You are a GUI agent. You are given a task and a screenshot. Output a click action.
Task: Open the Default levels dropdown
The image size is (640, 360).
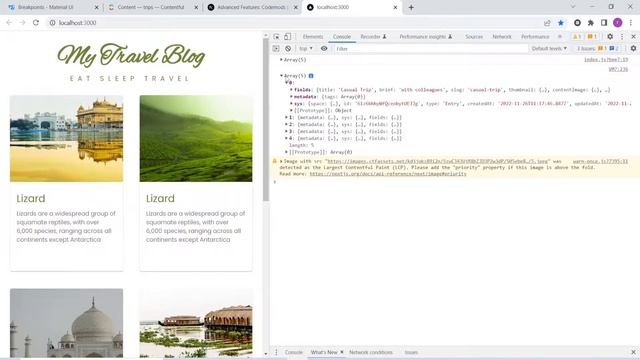[x=549, y=49]
